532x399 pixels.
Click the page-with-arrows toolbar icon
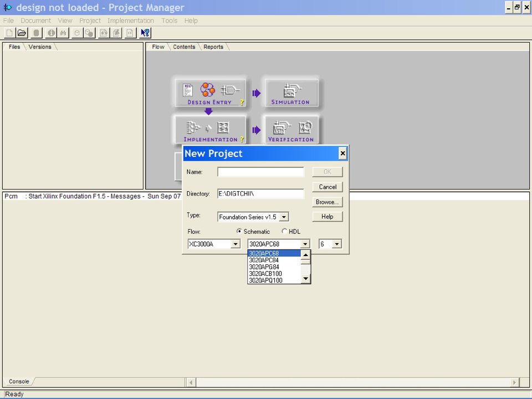coord(131,33)
